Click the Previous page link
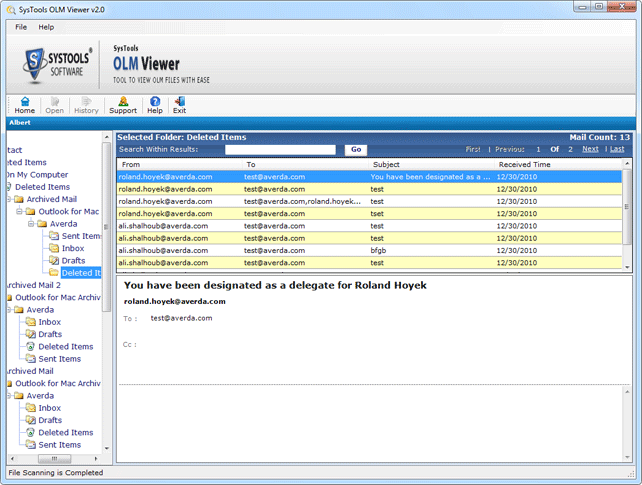The height and width of the screenshot is (485, 642). click(510, 149)
